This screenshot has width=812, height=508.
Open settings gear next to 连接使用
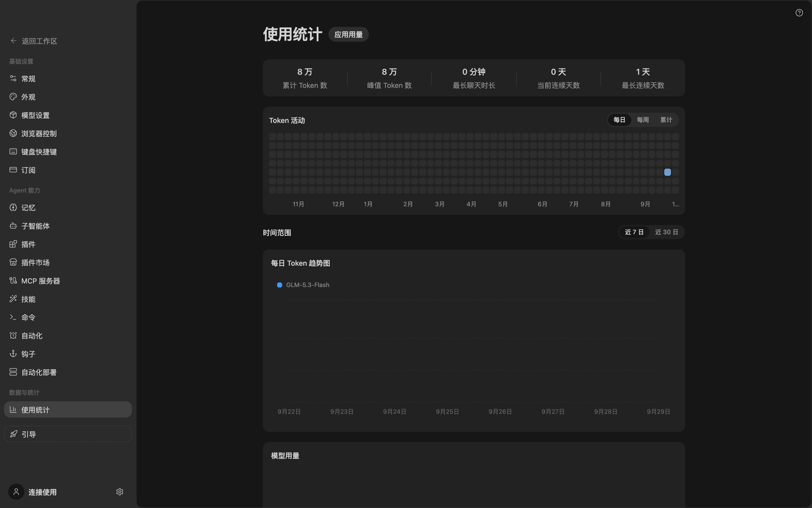pos(120,492)
